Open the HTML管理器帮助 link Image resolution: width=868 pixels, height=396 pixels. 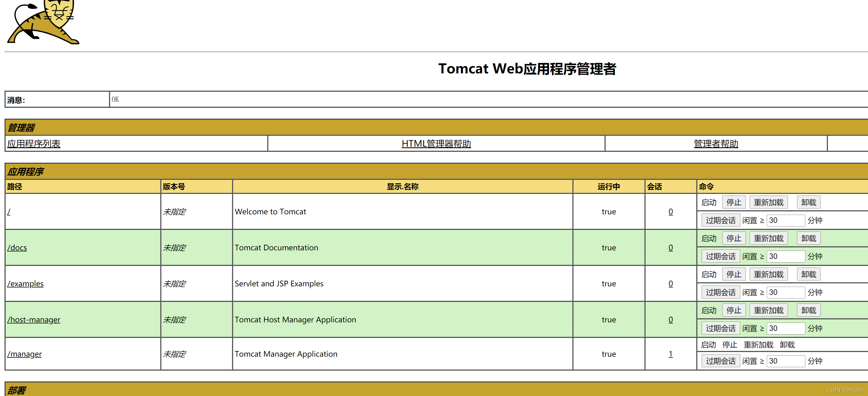tap(436, 144)
